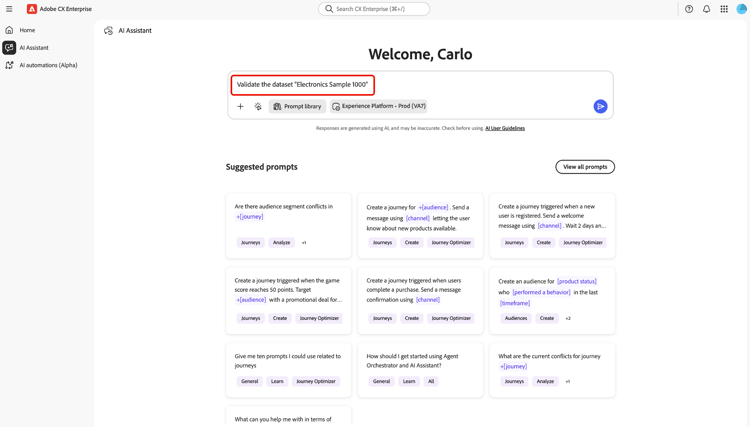Click the +[audience] placeholder in new products card
750x427 pixels.
pyautogui.click(x=433, y=208)
